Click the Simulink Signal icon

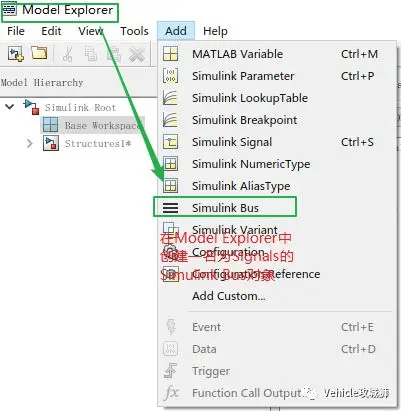[x=170, y=142]
